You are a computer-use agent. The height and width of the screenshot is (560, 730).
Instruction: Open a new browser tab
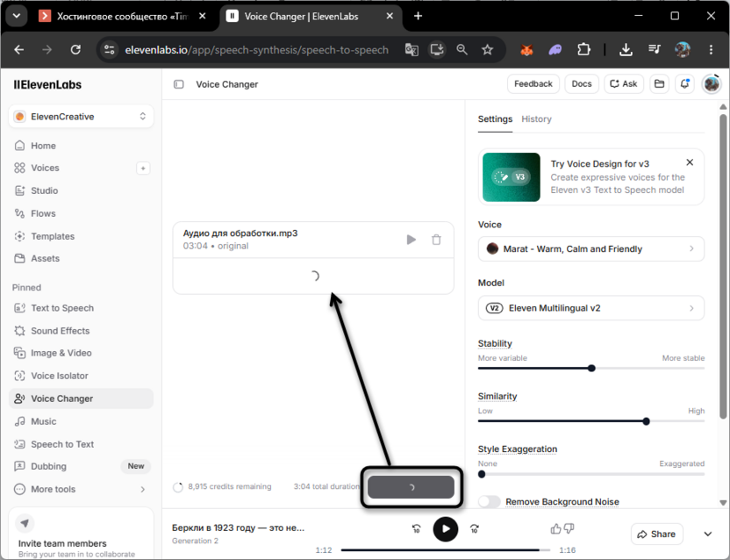(418, 17)
